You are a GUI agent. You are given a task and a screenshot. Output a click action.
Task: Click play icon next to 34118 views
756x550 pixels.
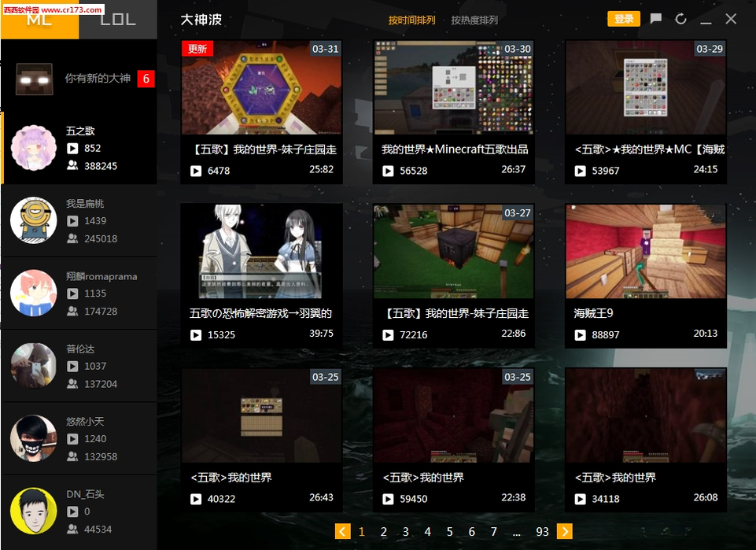point(580,499)
